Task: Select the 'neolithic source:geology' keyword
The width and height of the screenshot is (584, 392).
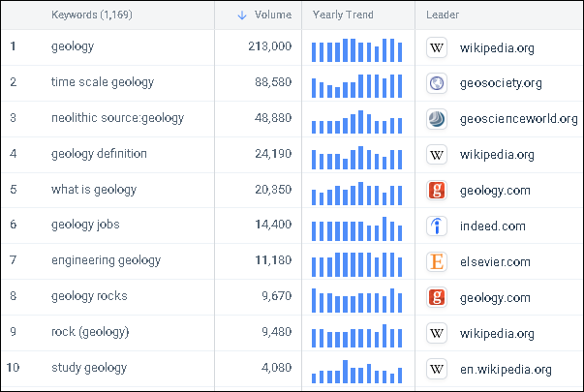Action: click(117, 119)
